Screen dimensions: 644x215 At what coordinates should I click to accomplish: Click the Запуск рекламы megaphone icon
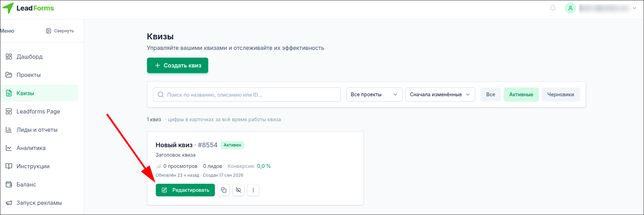coord(9,203)
